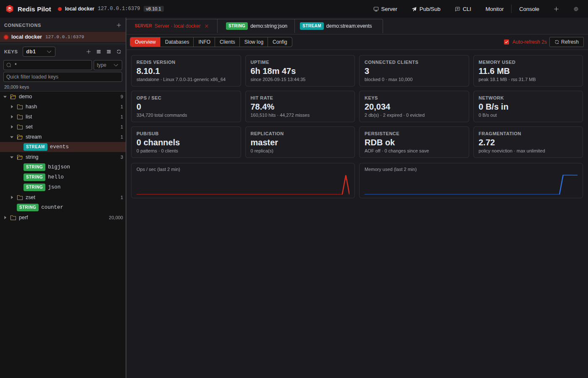Switch to the Databases sub-tab
Screen dimensions: 588x378
coord(177,42)
